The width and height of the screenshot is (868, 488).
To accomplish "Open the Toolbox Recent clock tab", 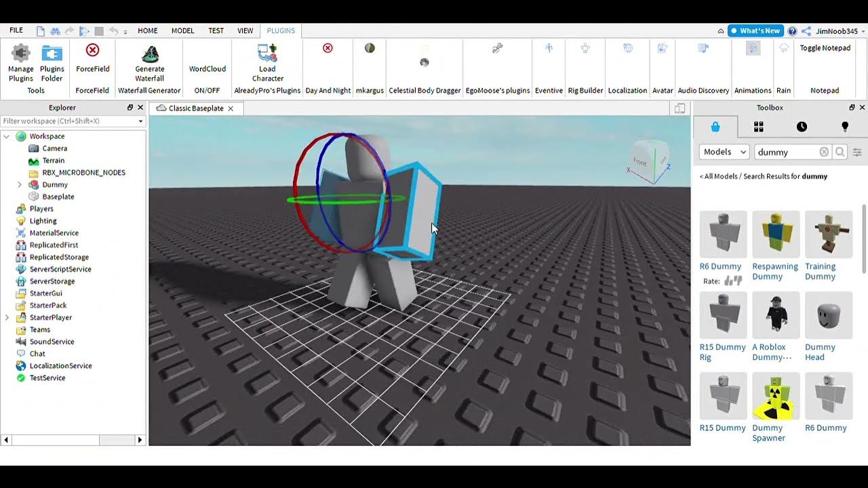I will (x=802, y=127).
